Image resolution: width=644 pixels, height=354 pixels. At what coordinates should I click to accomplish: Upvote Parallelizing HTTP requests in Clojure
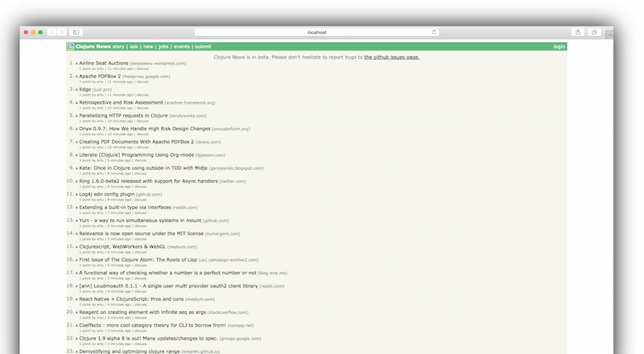[76, 116]
